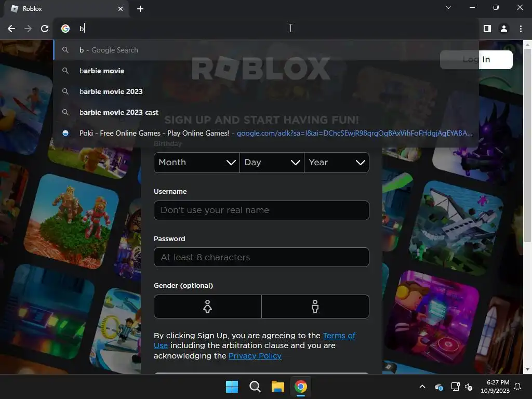Go back using the browser back arrow
Viewport: 532px width, 399px height.
click(x=11, y=29)
